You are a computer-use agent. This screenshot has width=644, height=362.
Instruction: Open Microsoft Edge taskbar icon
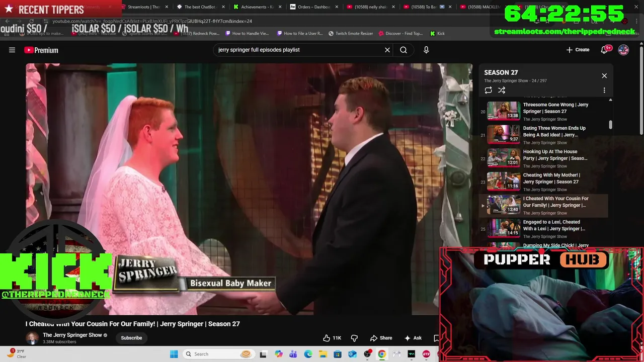308,354
